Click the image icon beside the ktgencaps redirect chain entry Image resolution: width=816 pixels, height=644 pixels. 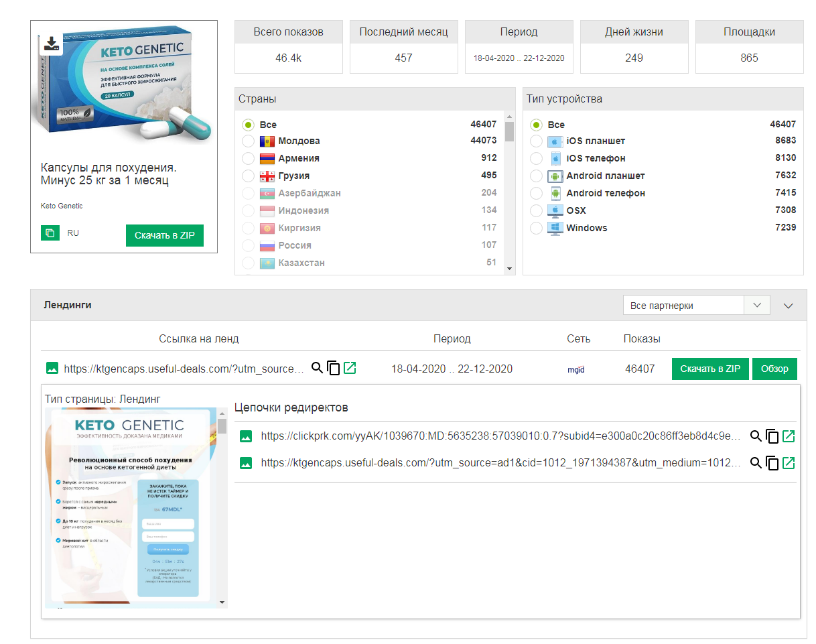tap(246, 462)
